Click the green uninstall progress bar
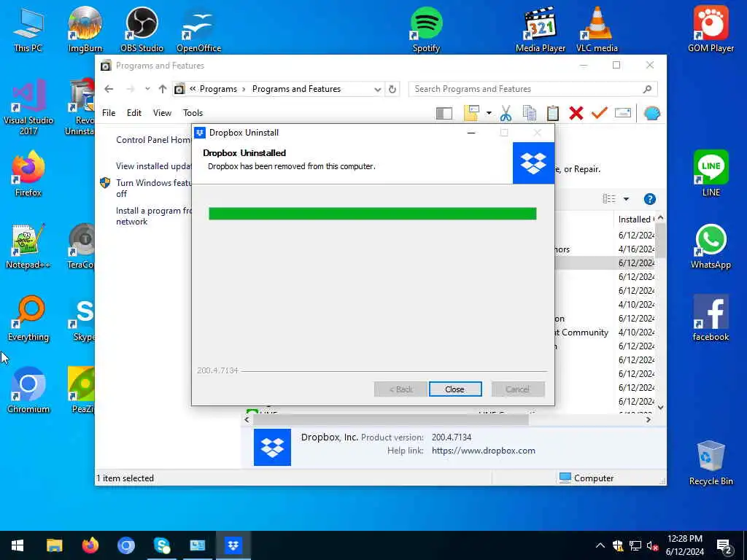The image size is (747, 560). click(373, 214)
